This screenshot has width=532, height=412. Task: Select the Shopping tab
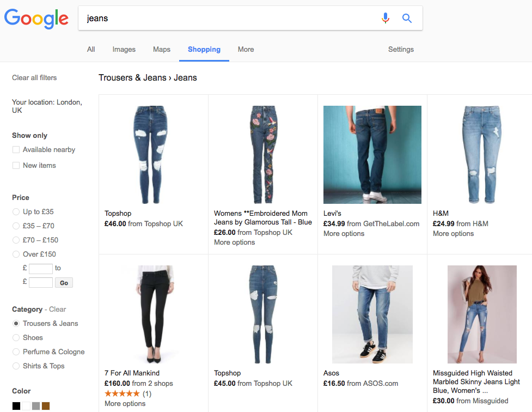tap(204, 49)
